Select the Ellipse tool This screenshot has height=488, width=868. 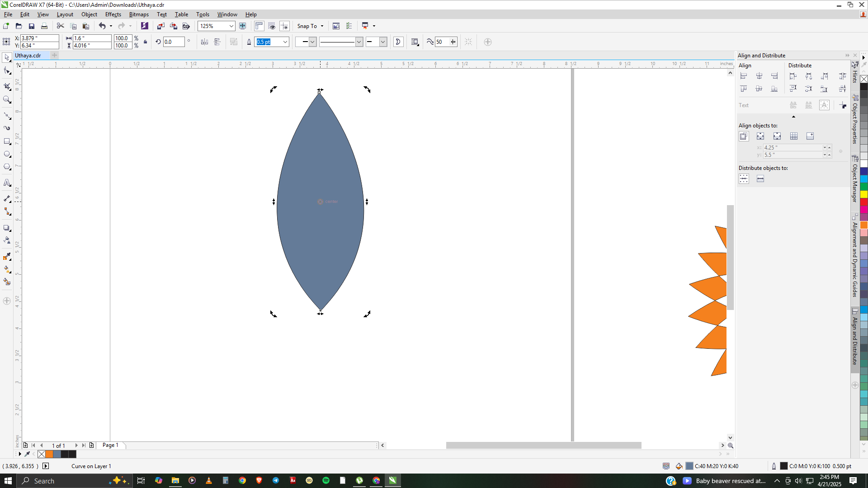click(7, 154)
